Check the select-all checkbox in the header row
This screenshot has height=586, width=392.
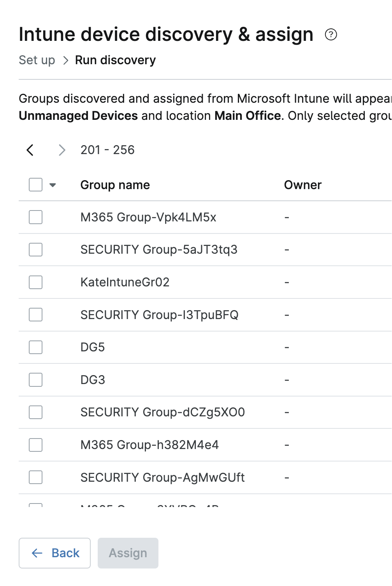point(35,184)
